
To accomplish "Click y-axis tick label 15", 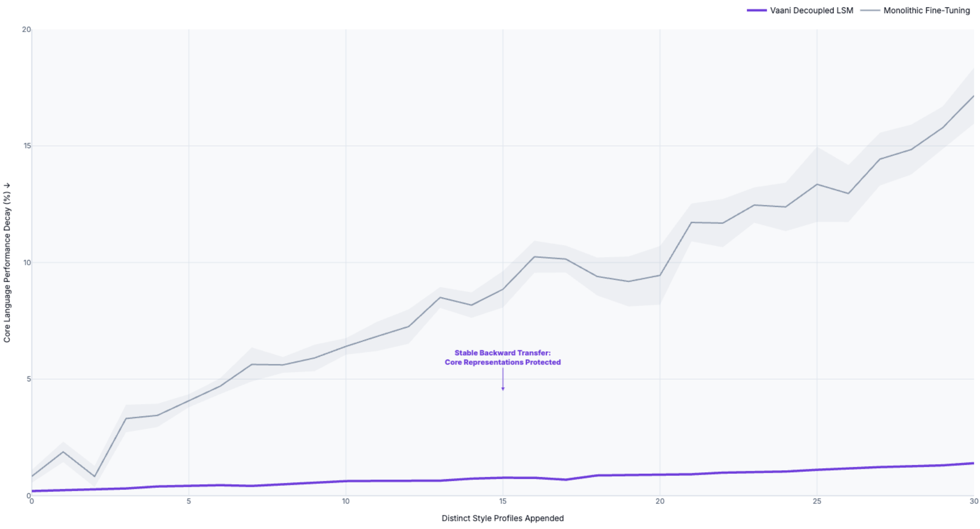I will click(x=27, y=146).
